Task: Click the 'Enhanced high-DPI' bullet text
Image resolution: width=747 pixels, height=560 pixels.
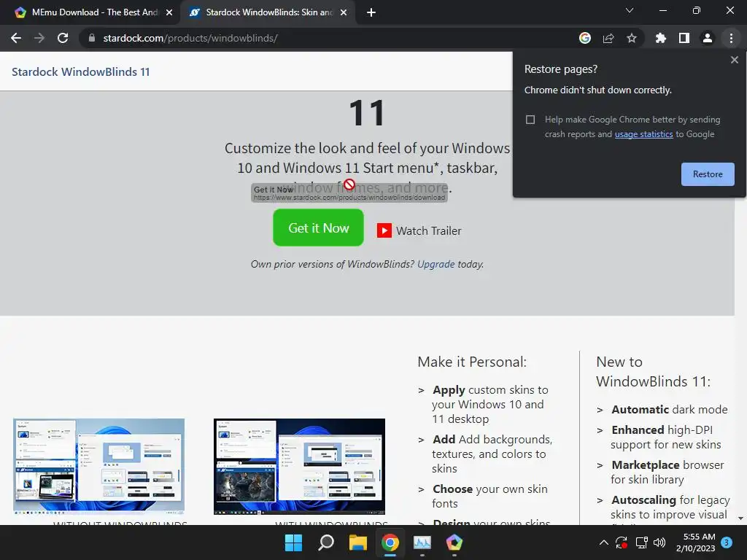Action: click(665, 437)
